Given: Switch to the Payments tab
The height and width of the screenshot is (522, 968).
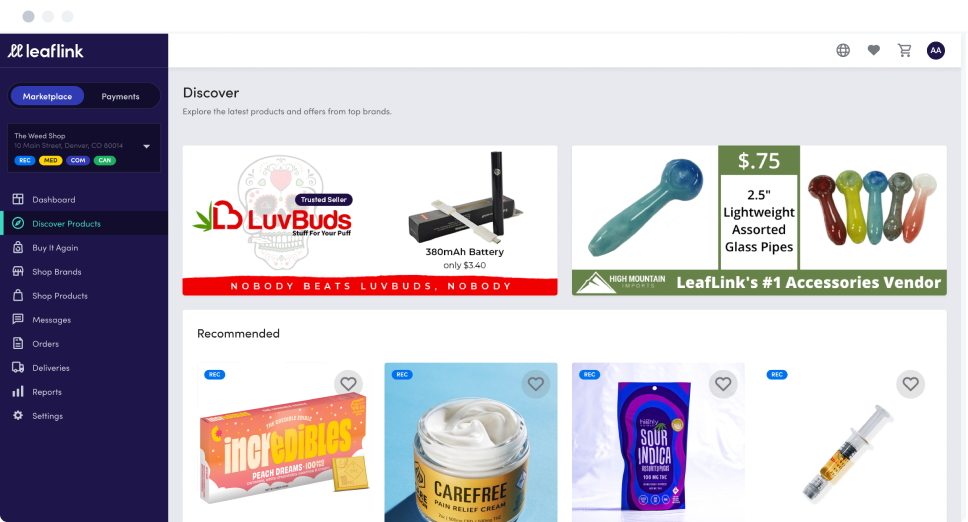Looking at the screenshot, I should (120, 96).
